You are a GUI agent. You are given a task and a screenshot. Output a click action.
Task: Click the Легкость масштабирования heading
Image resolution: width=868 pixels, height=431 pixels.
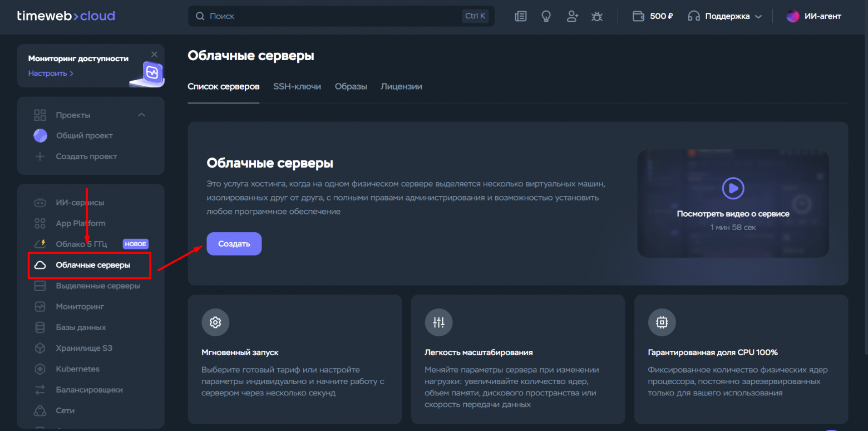click(x=479, y=352)
